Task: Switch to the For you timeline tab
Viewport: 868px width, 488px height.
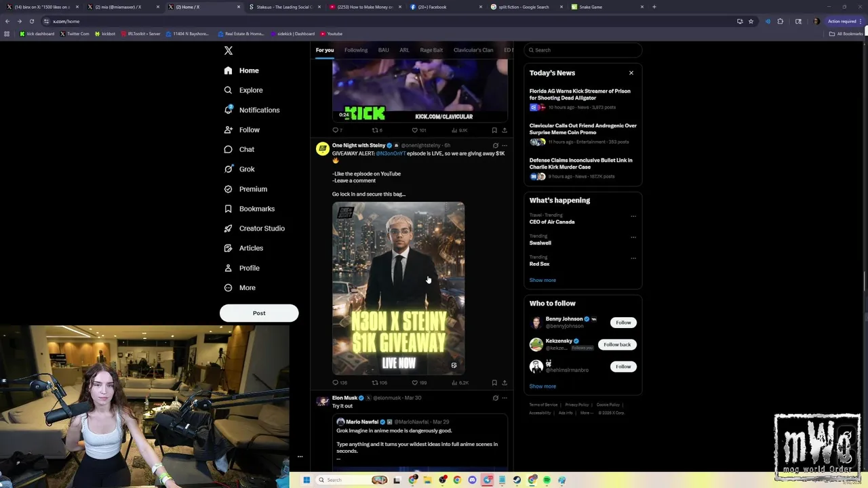Action: point(325,50)
